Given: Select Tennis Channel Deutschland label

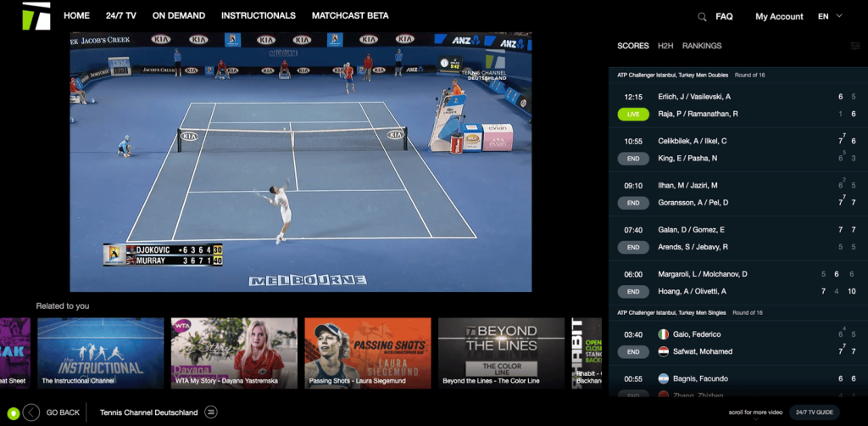Looking at the screenshot, I should pyautogui.click(x=149, y=412).
